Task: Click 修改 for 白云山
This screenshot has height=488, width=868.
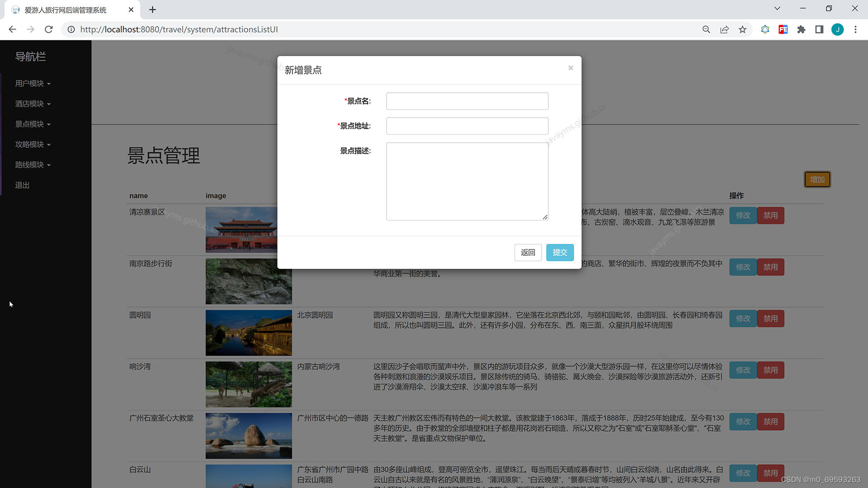Action: click(743, 473)
